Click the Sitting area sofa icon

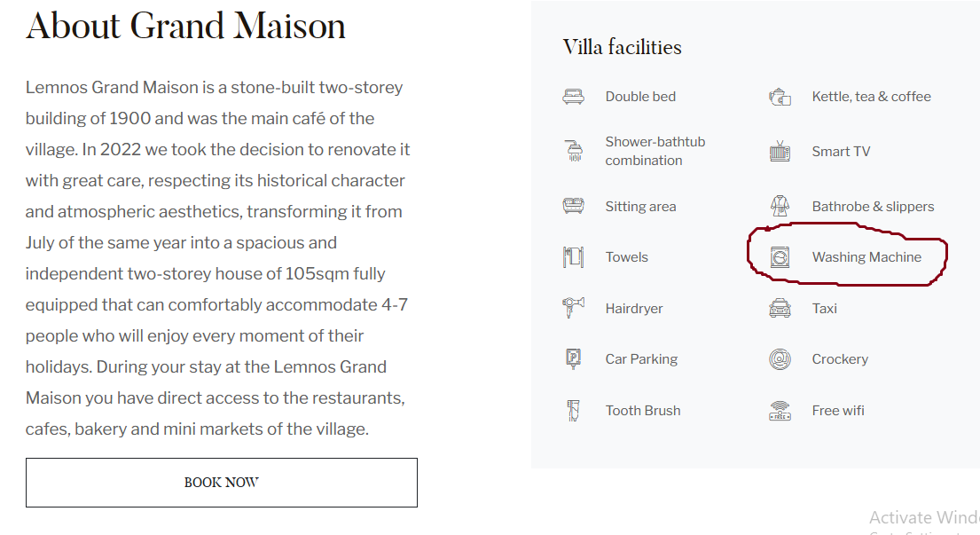click(573, 206)
